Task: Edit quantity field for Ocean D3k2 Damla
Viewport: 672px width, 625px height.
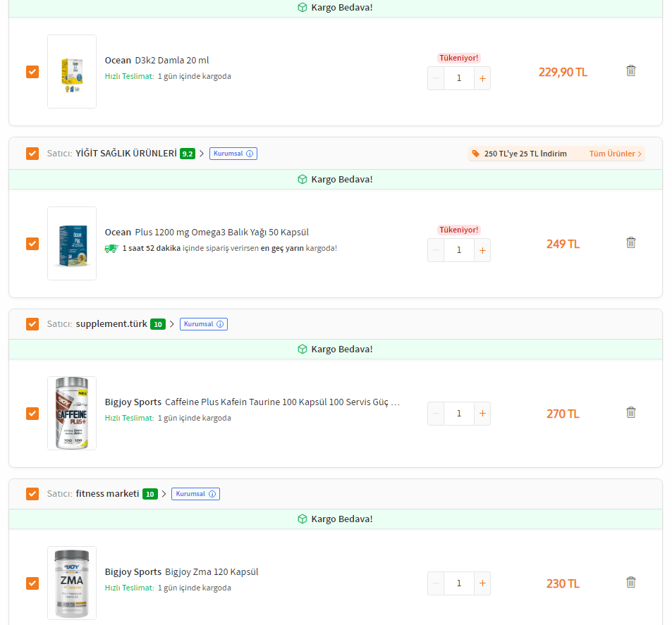Action: 459,78
